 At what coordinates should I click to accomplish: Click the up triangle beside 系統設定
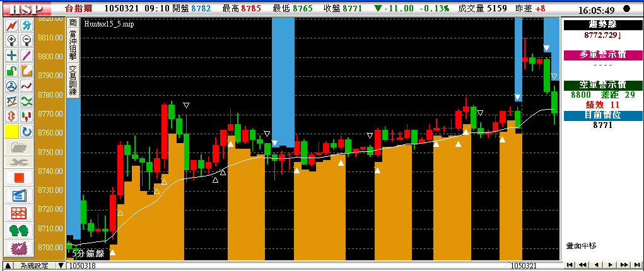[x=8, y=266]
